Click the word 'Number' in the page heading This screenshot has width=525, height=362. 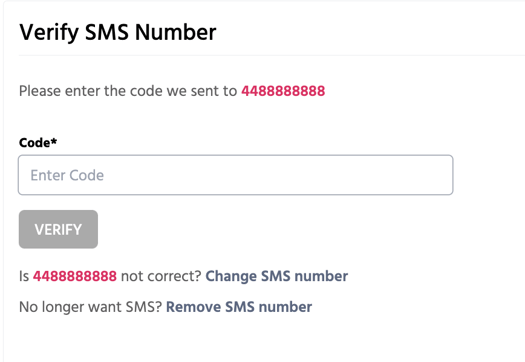tap(176, 32)
